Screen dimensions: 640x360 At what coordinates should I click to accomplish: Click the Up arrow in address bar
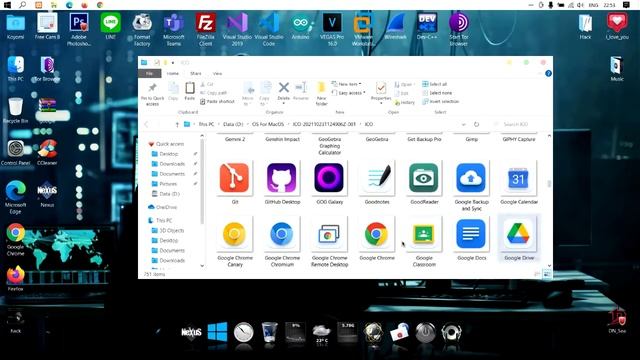pyautogui.click(x=177, y=124)
